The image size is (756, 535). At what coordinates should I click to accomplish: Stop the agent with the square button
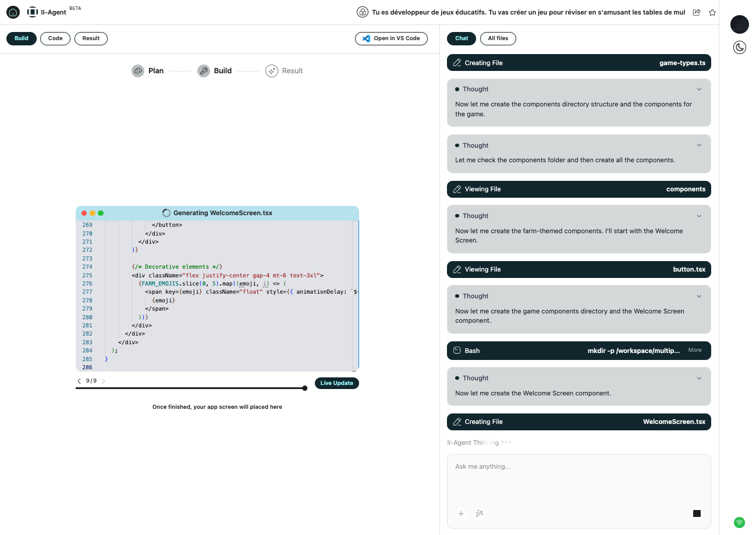pyautogui.click(x=697, y=513)
